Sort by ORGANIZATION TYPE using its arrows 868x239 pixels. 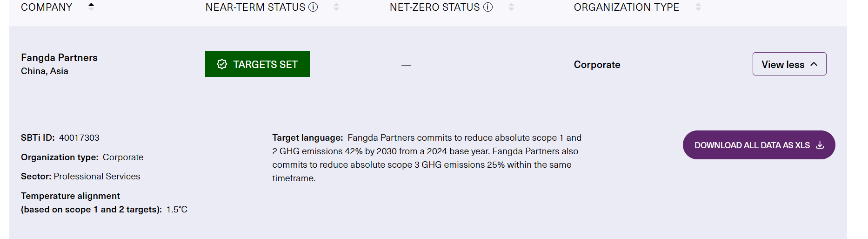point(698,7)
